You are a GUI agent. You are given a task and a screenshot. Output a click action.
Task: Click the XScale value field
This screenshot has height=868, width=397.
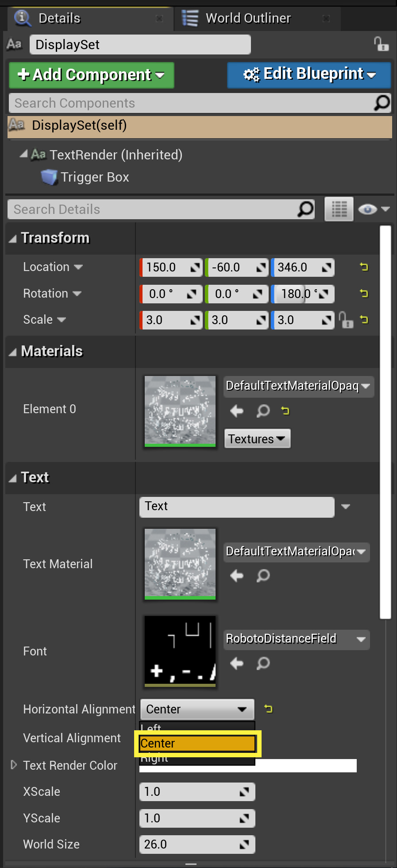pyautogui.click(x=197, y=792)
